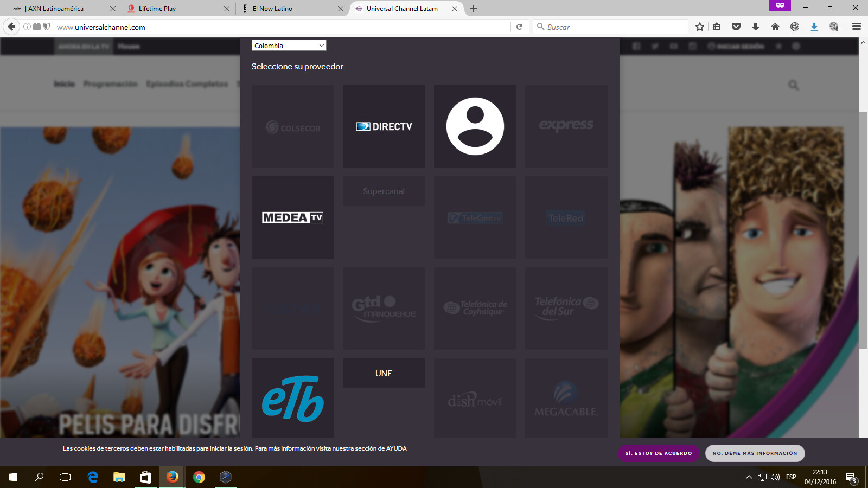868x488 pixels.
Task: Open File Explorer from the taskbar
Action: click(119, 477)
